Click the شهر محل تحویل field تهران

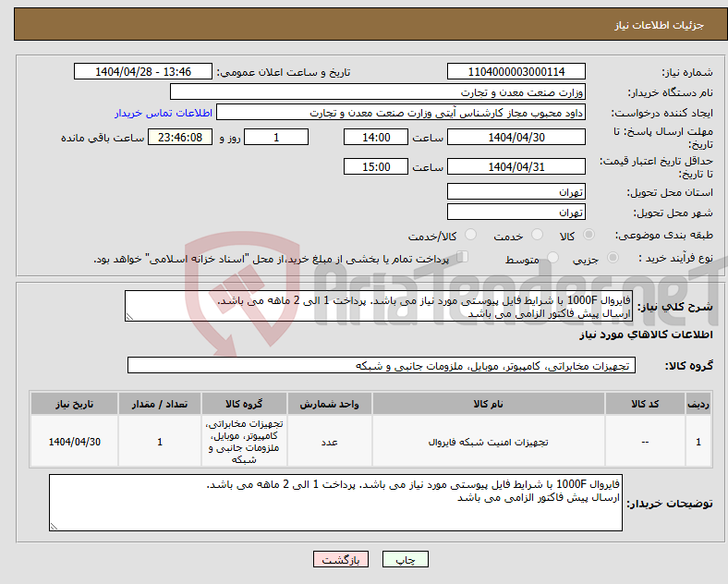(x=516, y=213)
